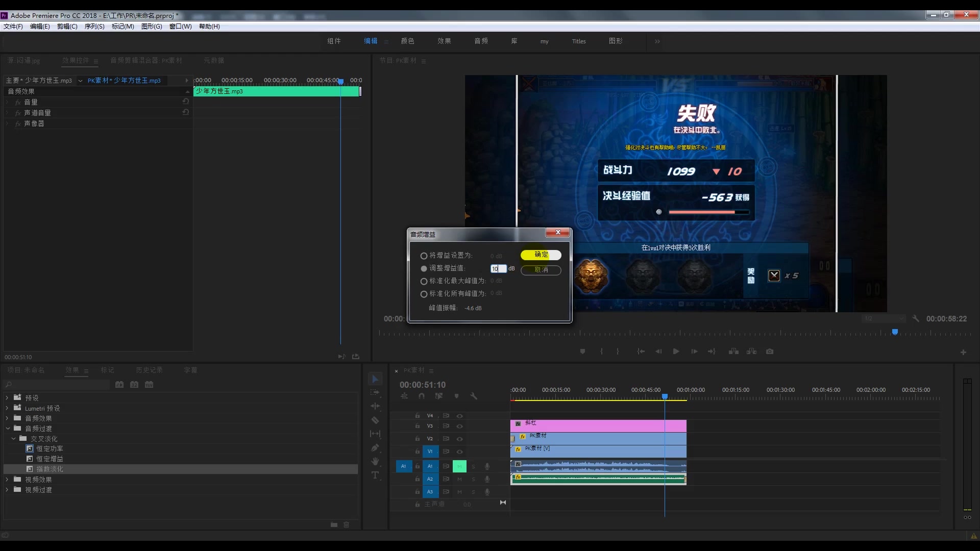Cancel dialog with 取消 button

tap(541, 270)
